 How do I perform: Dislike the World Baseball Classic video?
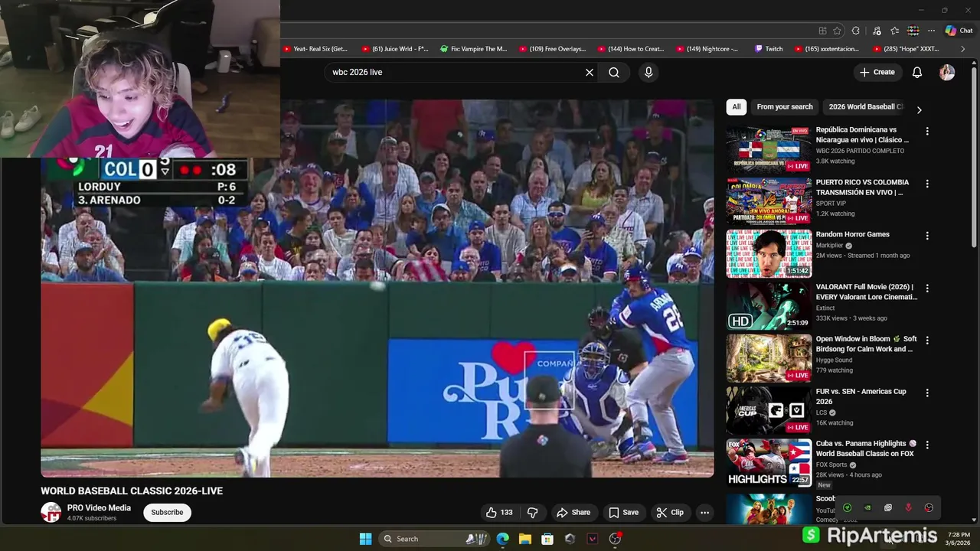click(533, 512)
